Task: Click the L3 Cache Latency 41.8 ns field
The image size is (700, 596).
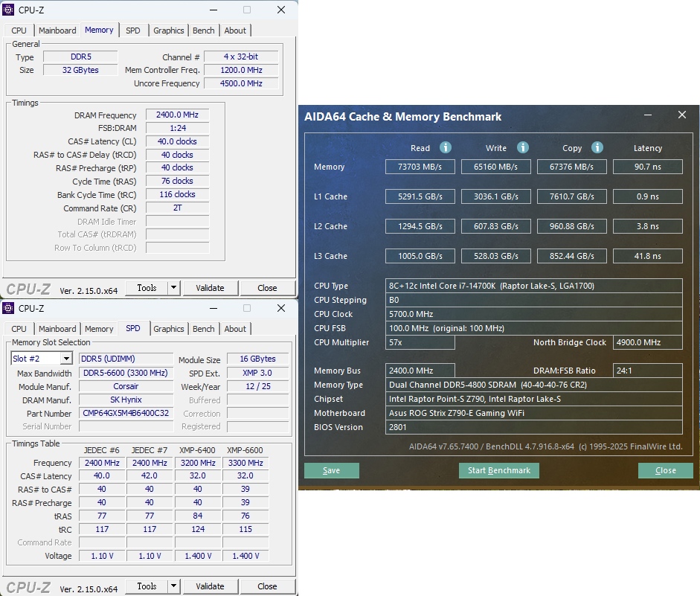Action: pyautogui.click(x=647, y=256)
